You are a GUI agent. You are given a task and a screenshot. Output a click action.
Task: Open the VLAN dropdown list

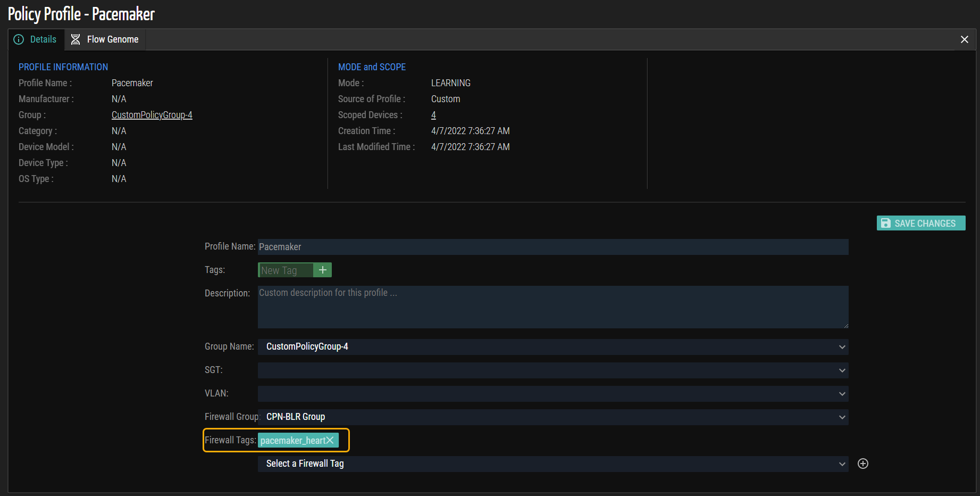point(842,394)
